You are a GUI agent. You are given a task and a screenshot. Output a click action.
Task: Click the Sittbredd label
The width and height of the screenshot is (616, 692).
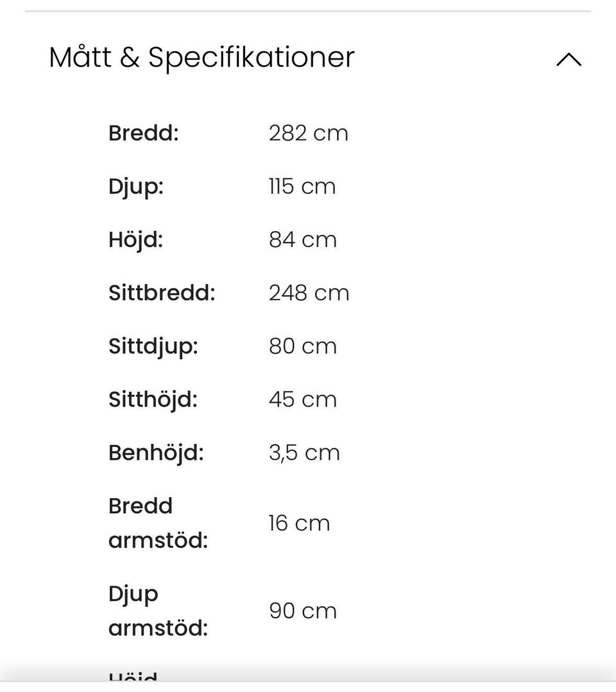coord(162,292)
